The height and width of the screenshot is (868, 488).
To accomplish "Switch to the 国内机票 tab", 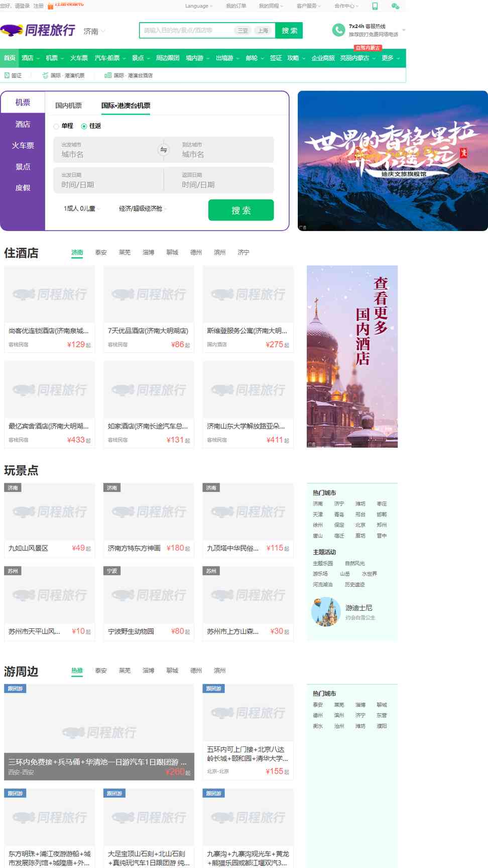I will tap(68, 105).
